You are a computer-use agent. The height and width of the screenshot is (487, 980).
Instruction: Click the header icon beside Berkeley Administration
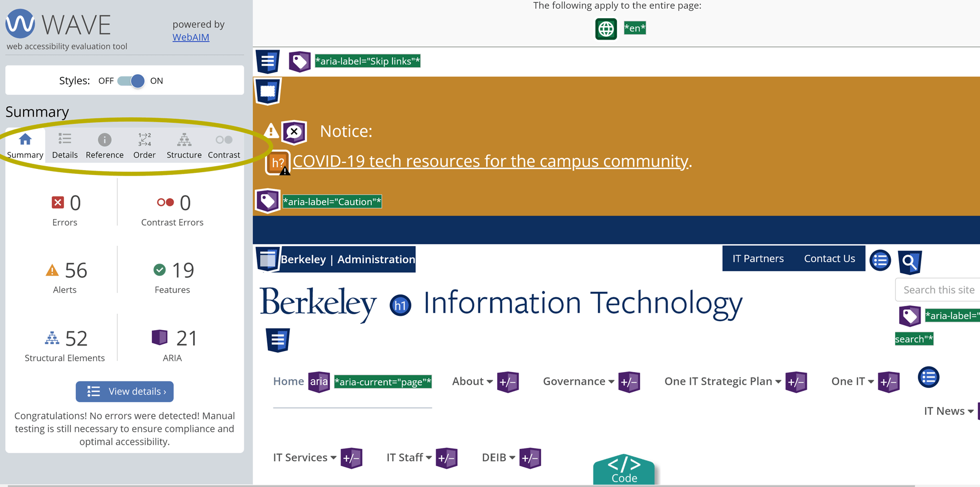pyautogui.click(x=268, y=259)
